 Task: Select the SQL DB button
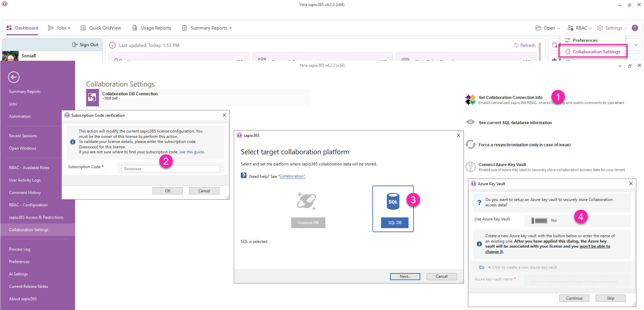pos(395,223)
